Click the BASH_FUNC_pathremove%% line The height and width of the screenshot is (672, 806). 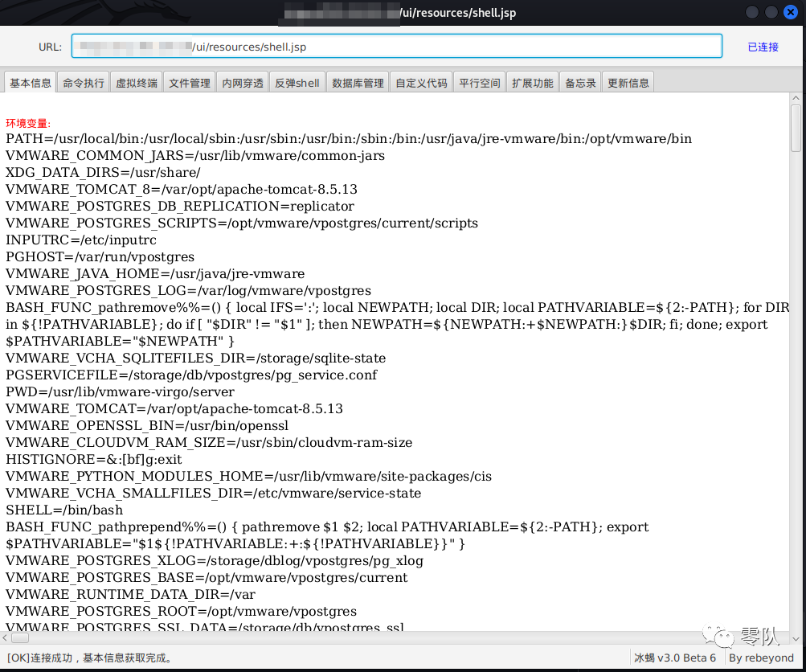pyautogui.click(x=397, y=325)
